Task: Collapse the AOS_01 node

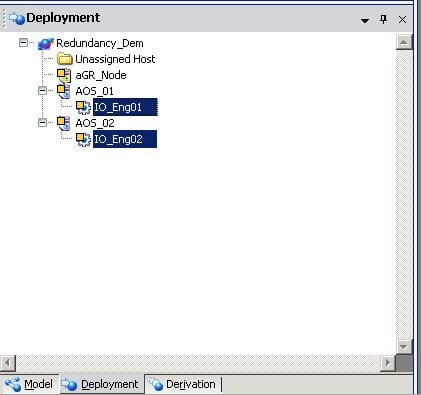Action: pos(42,90)
